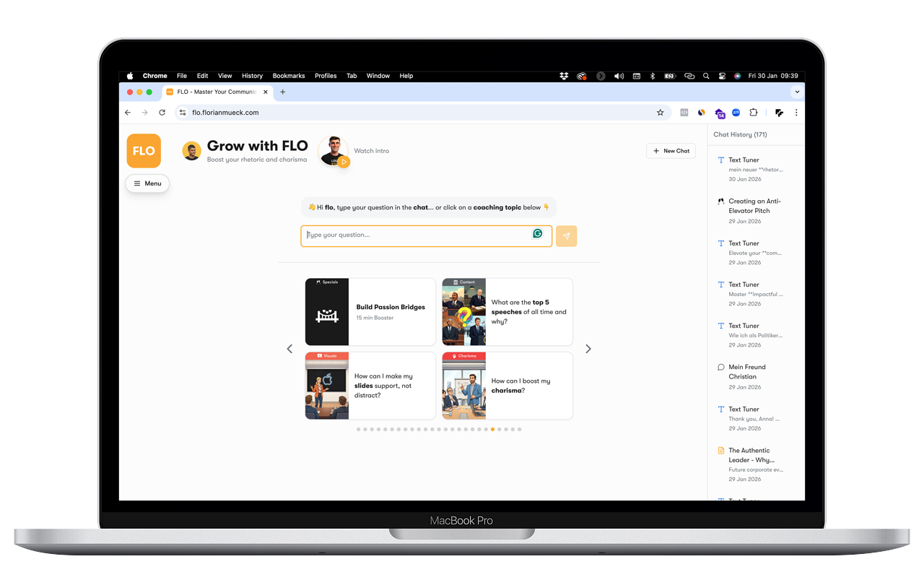
Task: Go to next coaching topics with right arrow
Action: point(588,349)
